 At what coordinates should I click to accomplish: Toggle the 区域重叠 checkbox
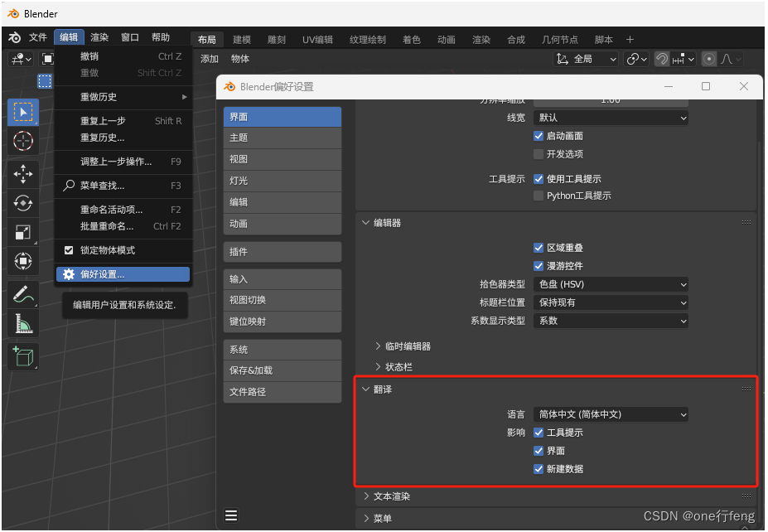coord(539,248)
